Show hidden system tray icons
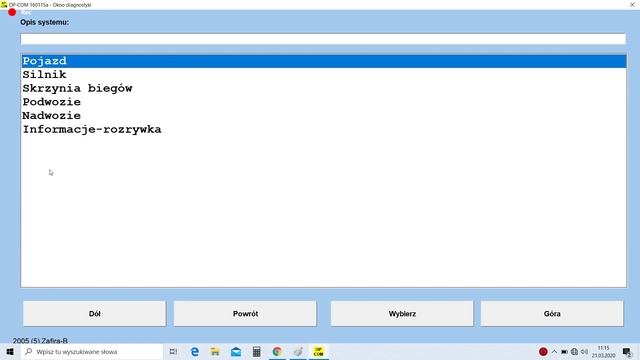640x360 pixels. (554, 351)
